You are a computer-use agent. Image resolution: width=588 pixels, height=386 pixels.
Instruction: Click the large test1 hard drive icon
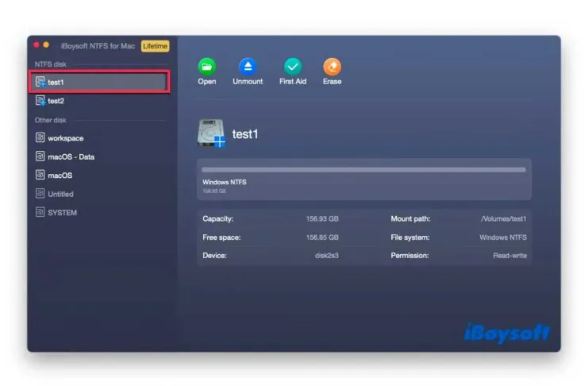coord(212,133)
